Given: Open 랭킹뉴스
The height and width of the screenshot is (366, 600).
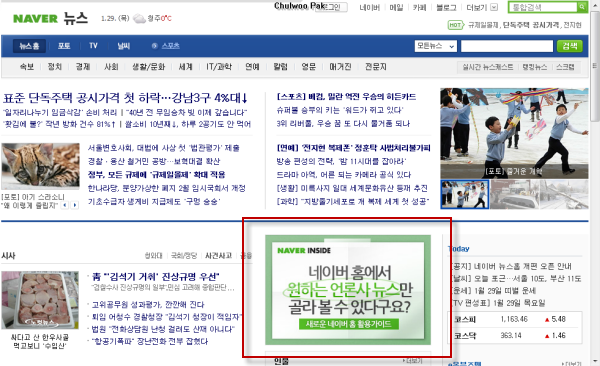Looking at the screenshot, I should pos(535,67).
